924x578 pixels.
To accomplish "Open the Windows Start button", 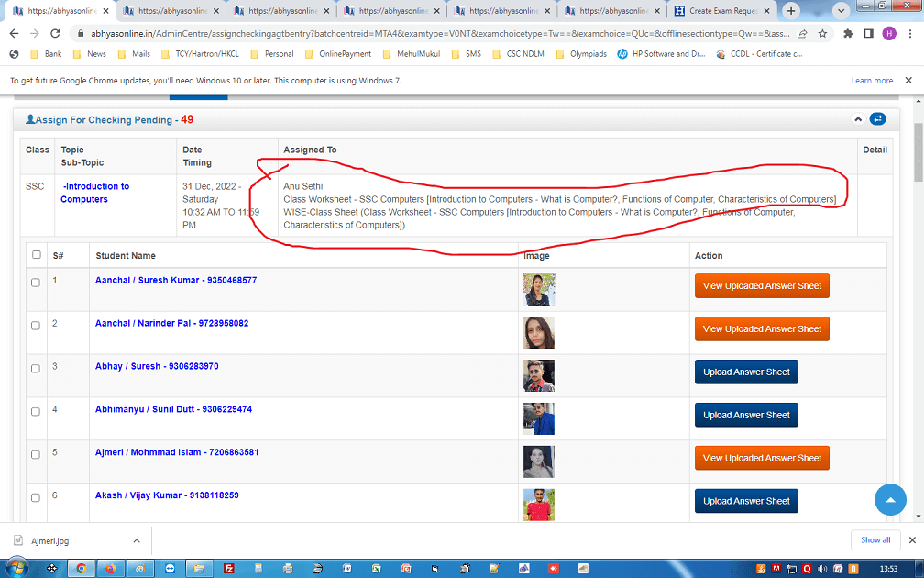I will point(18,568).
